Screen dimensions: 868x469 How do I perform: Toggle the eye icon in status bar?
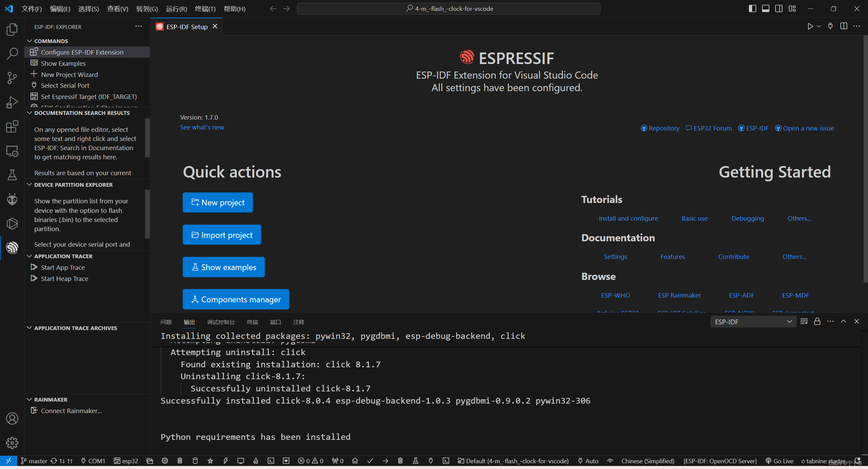(x=610, y=461)
